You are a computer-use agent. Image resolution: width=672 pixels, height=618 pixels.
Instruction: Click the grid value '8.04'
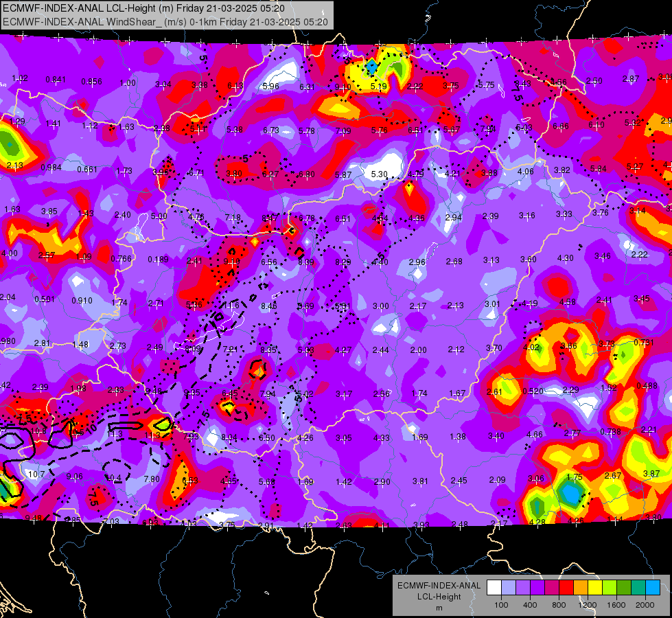tap(229, 437)
